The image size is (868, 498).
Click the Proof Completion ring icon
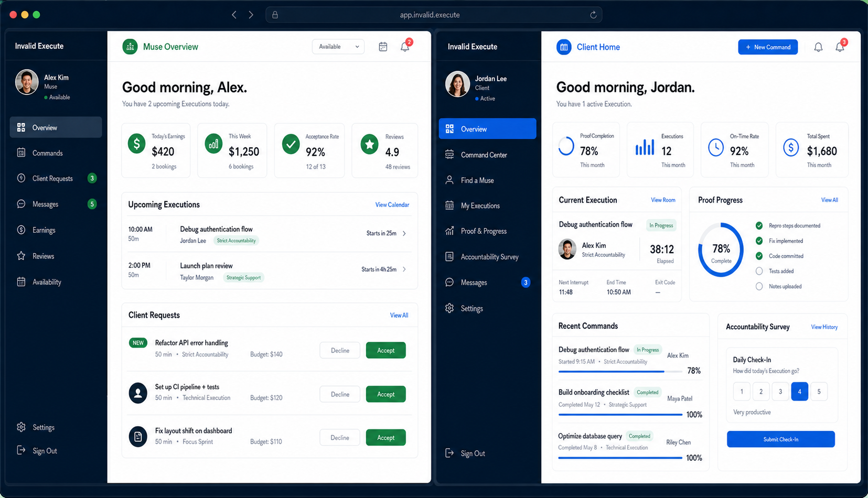(x=566, y=146)
